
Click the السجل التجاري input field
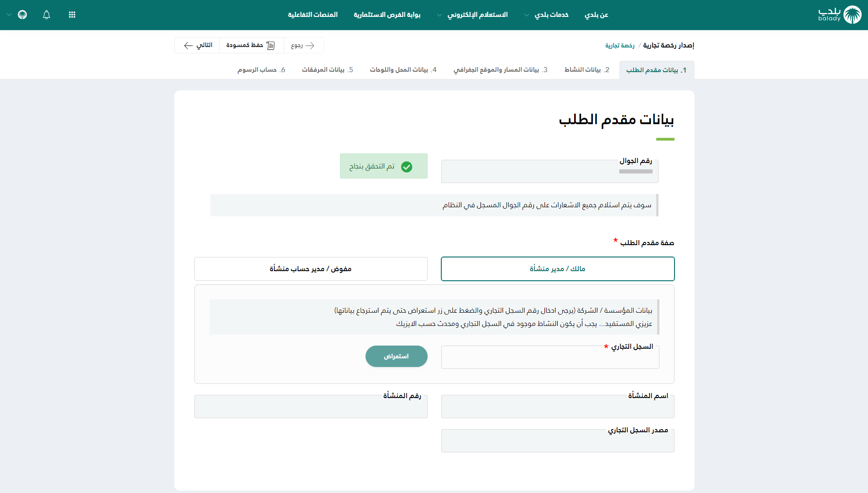tap(550, 357)
